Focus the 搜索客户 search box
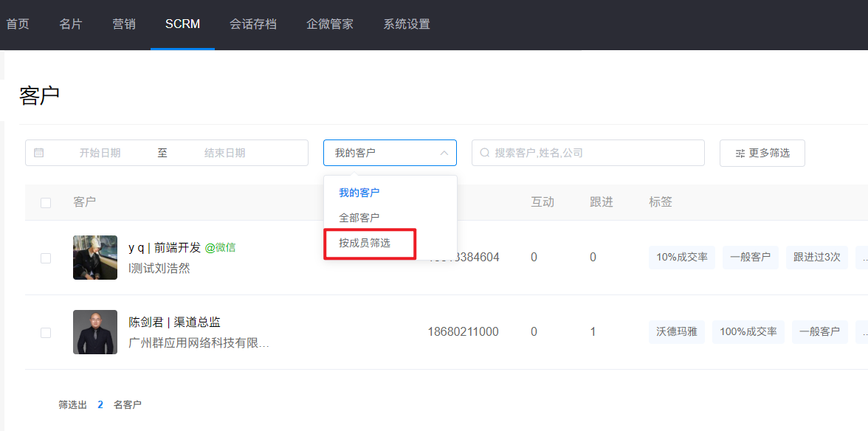The width and height of the screenshot is (868, 431). 590,153
